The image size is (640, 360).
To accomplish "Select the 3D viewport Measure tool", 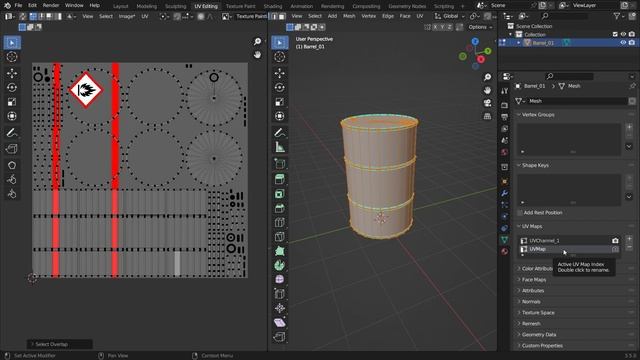I will [280, 147].
